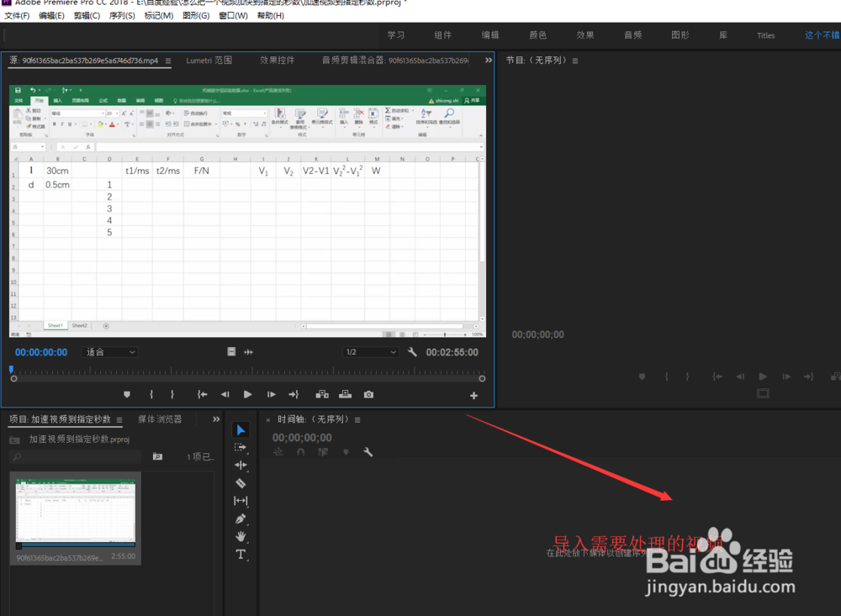Close Timeline panel with x

[268, 420]
